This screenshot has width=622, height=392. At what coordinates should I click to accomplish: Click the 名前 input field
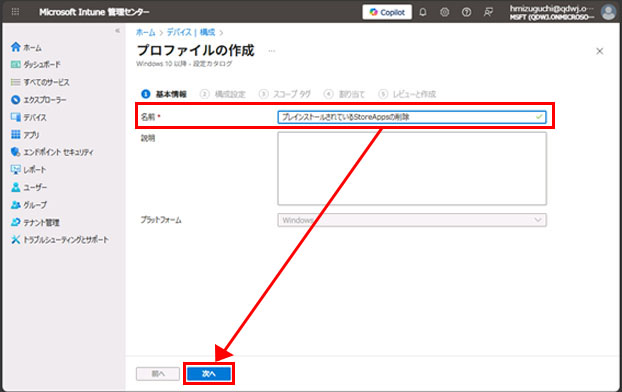(412, 117)
